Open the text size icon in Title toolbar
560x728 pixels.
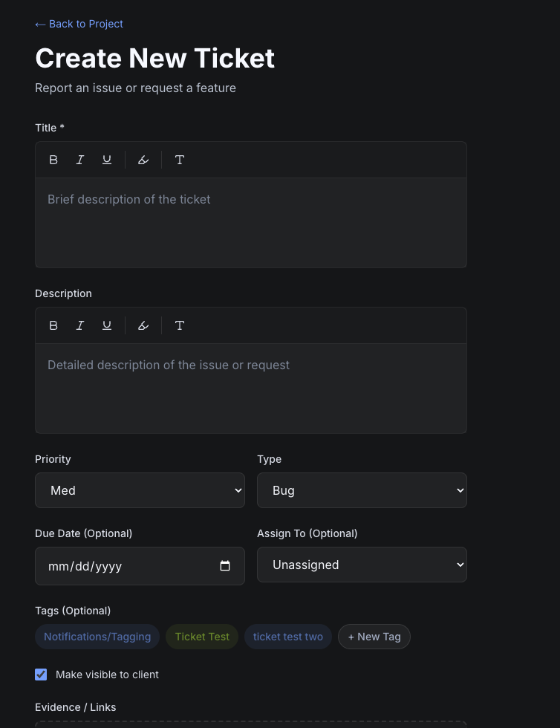[x=180, y=160]
